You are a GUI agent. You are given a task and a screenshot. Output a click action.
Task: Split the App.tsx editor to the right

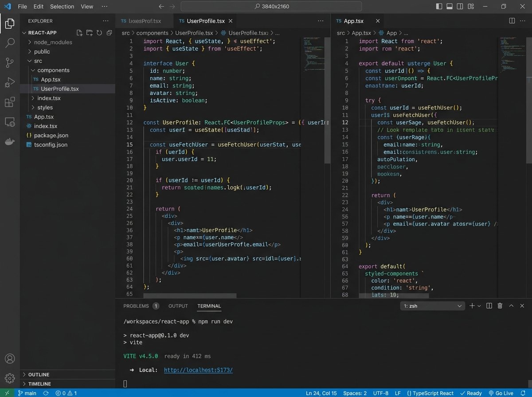point(512,21)
